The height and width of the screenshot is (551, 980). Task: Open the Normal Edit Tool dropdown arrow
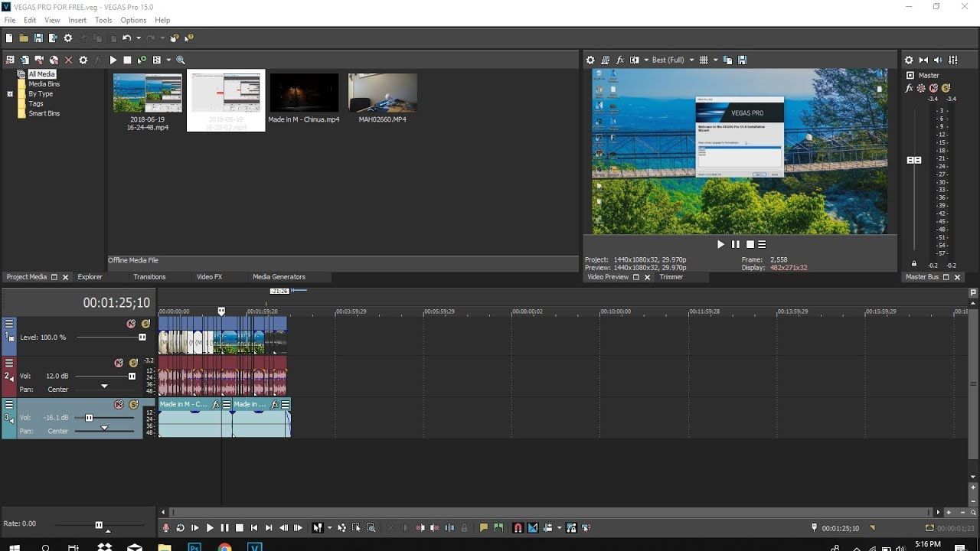pyautogui.click(x=329, y=527)
